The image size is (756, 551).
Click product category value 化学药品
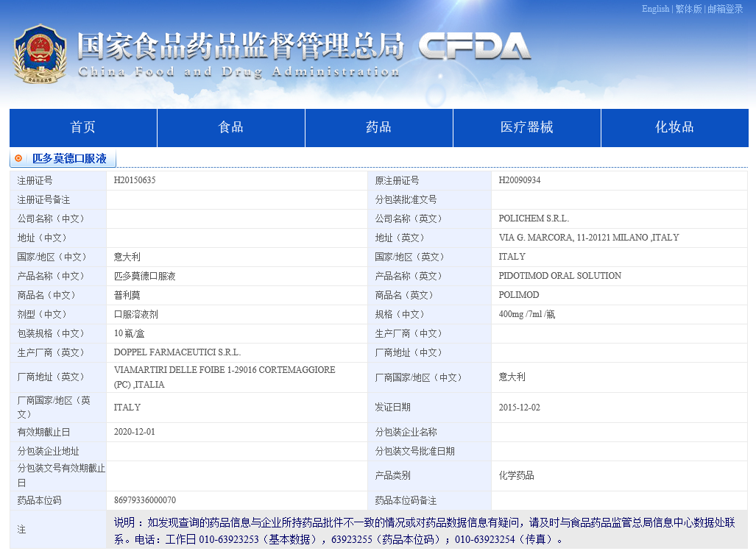pyautogui.click(x=516, y=475)
